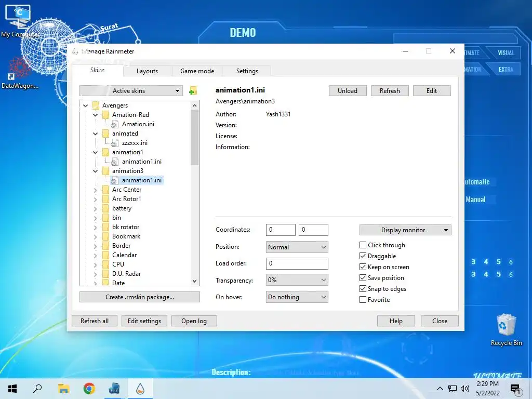The image size is (532, 399).
Task: Click the skin tree scrollbar thumb
Action: (x=194, y=137)
